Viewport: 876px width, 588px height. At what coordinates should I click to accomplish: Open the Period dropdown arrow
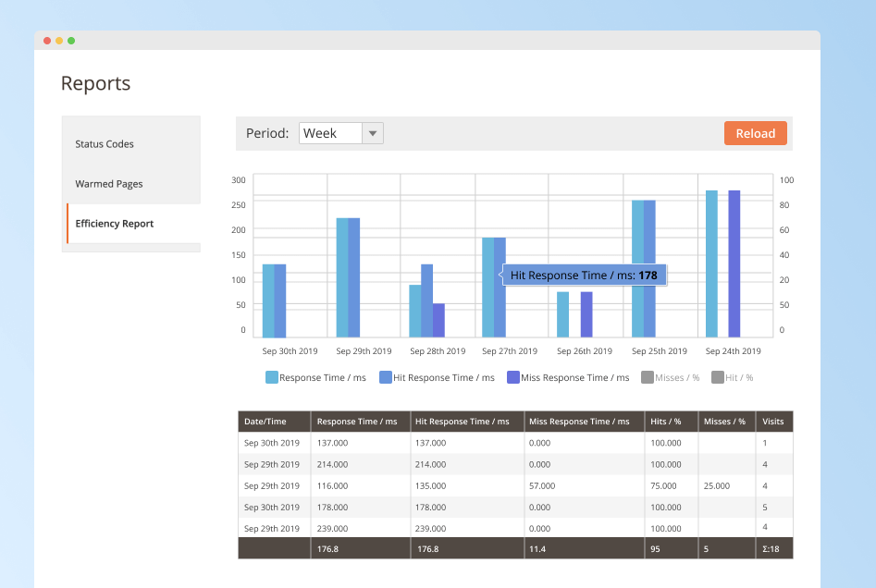(x=372, y=133)
